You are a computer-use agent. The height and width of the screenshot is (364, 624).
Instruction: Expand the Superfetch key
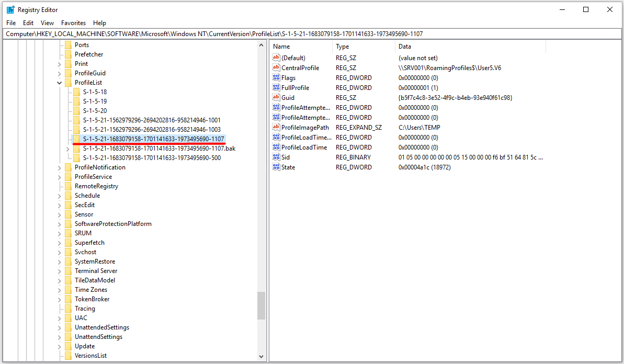pyautogui.click(x=59, y=243)
